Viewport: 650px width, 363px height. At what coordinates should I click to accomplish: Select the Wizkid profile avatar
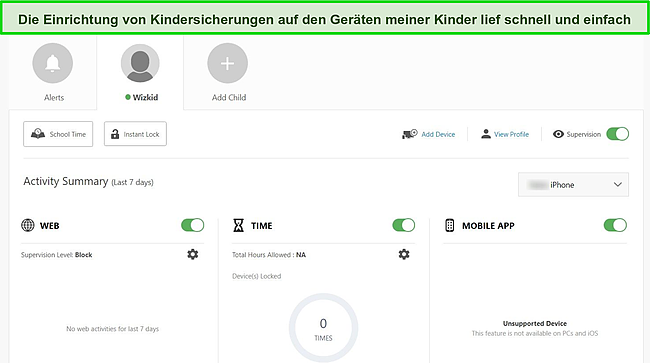(140, 63)
